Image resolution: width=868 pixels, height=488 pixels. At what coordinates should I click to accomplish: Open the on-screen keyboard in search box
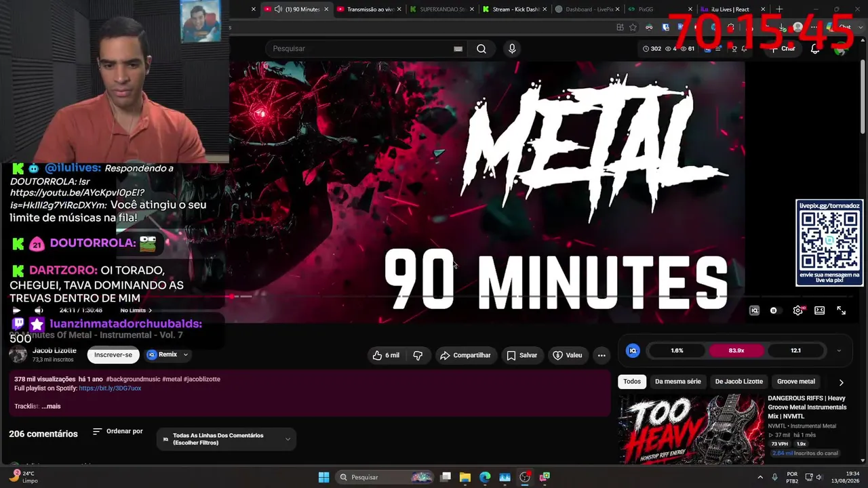pyautogui.click(x=458, y=49)
